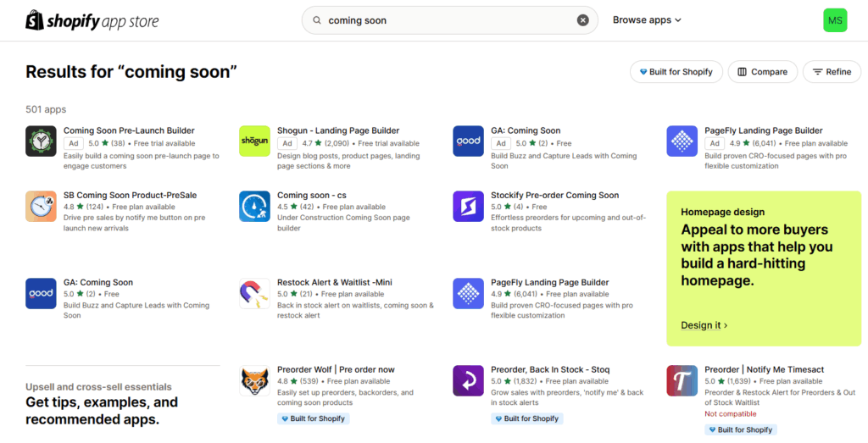Click the Ad badge on Shogun listing

click(x=287, y=143)
